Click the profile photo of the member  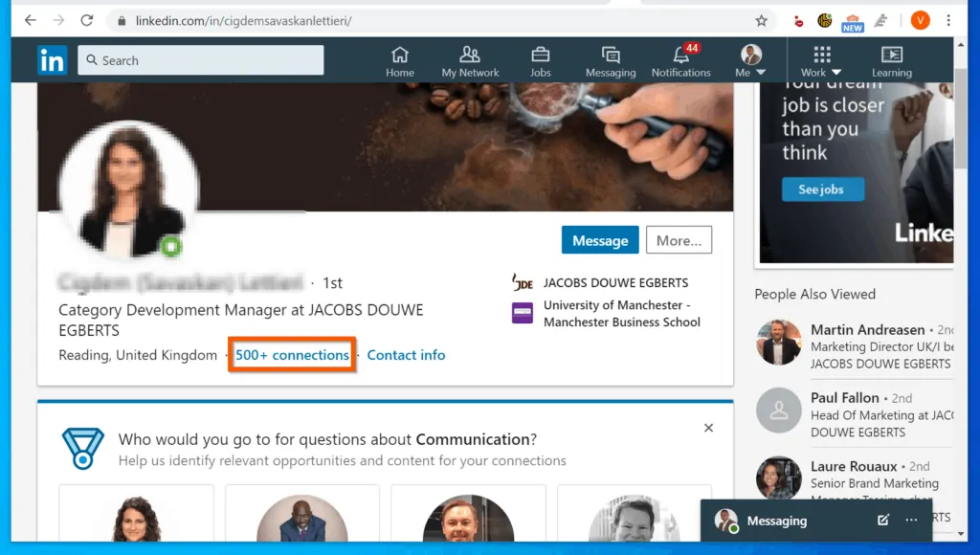coord(128,189)
